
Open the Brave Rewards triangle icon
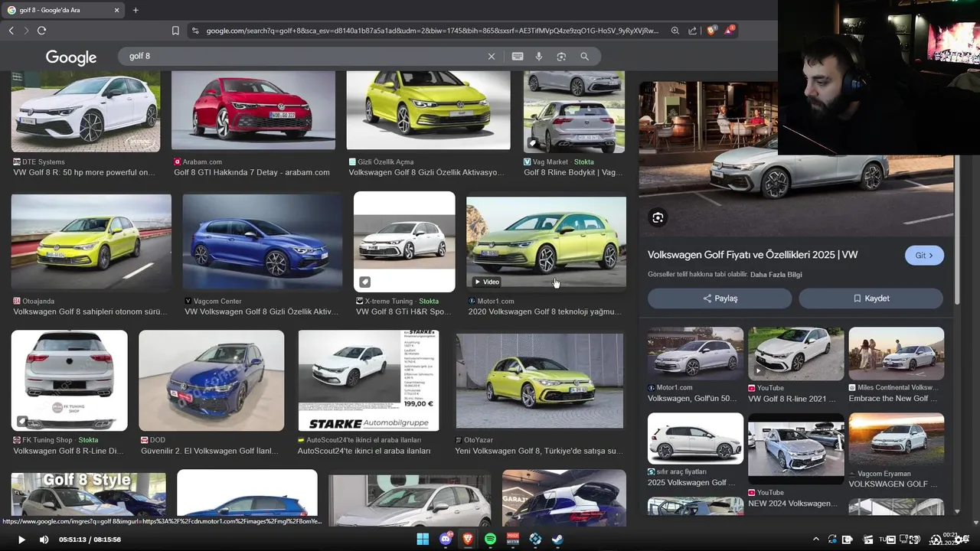coord(730,31)
